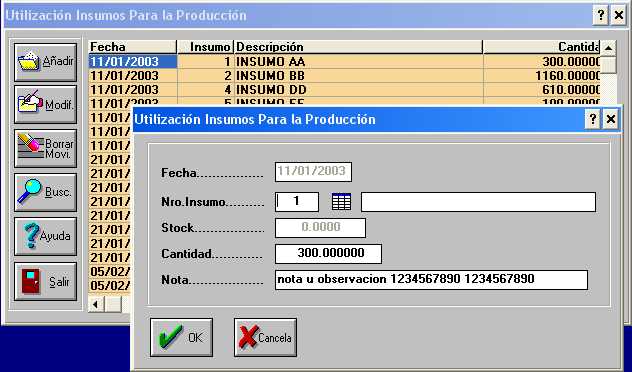Click the insumo description field beside lookup icon
The image size is (632, 372).
coord(478,202)
